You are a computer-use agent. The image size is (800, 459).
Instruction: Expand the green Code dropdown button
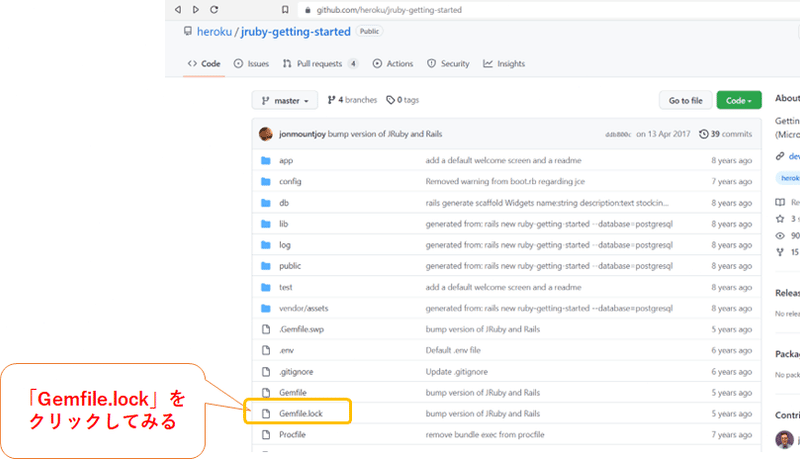[x=739, y=100]
